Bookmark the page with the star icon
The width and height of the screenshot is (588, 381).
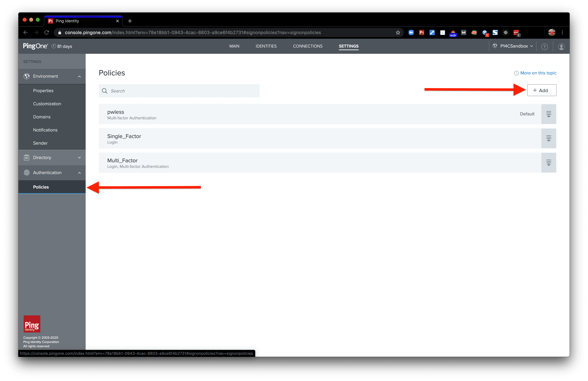click(398, 32)
